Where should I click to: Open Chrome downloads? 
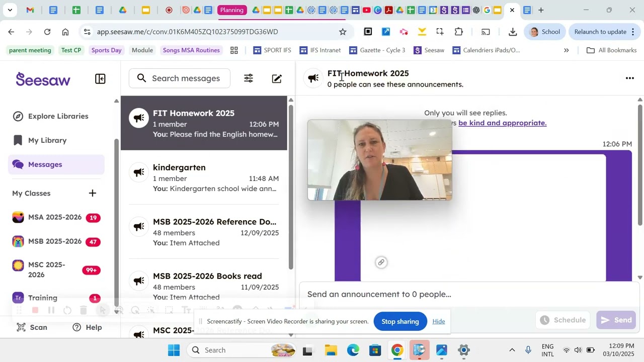point(513,32)
